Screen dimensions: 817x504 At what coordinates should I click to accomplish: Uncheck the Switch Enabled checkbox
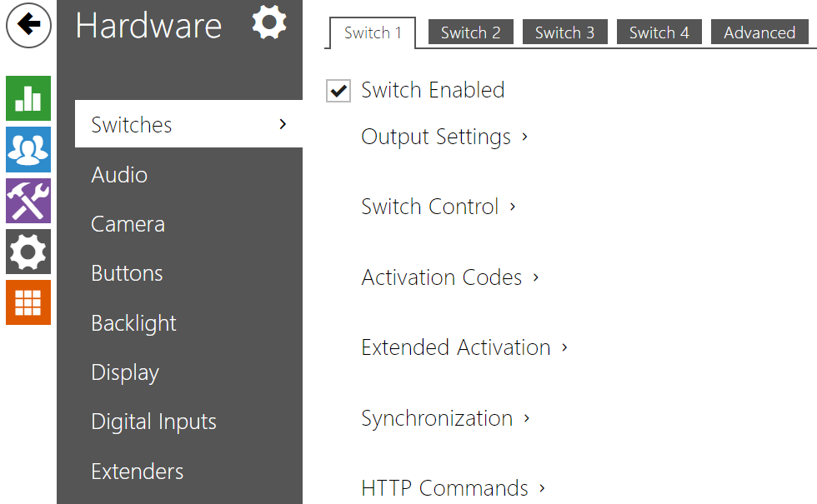click(x=338, y=91)
